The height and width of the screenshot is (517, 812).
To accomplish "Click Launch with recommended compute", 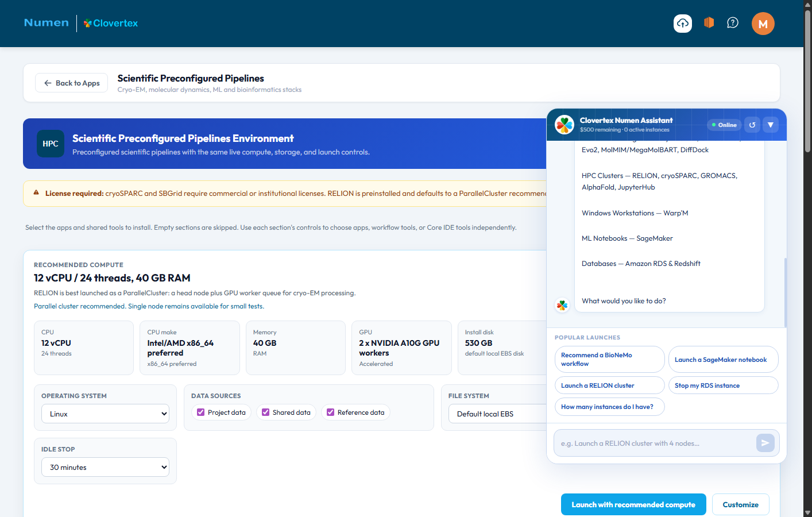I will click(633, 504).
